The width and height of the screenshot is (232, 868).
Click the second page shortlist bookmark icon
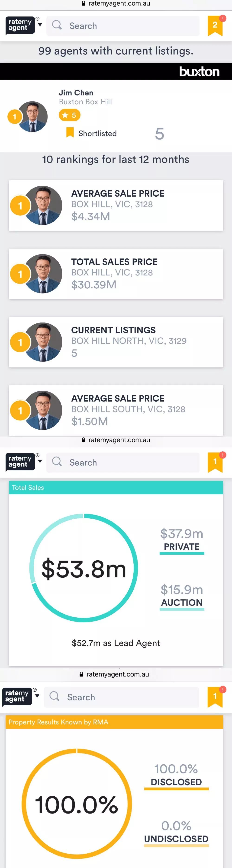tap(215, 462)
